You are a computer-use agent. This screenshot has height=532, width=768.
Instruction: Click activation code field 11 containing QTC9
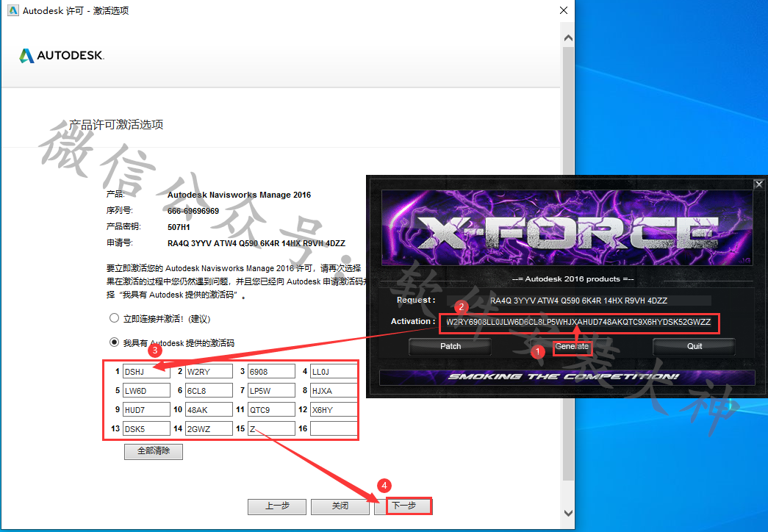coord(272,409)
